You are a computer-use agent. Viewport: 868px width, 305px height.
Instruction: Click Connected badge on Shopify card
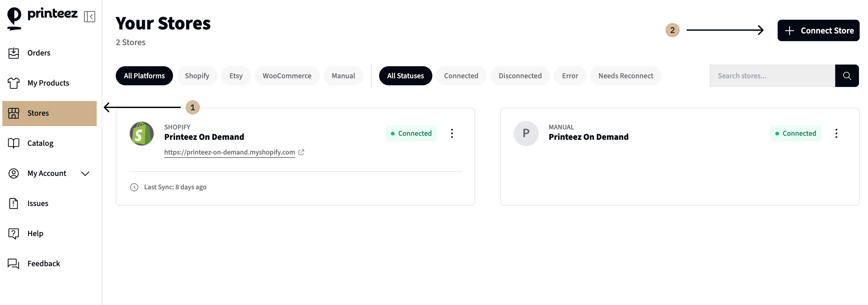411,134
